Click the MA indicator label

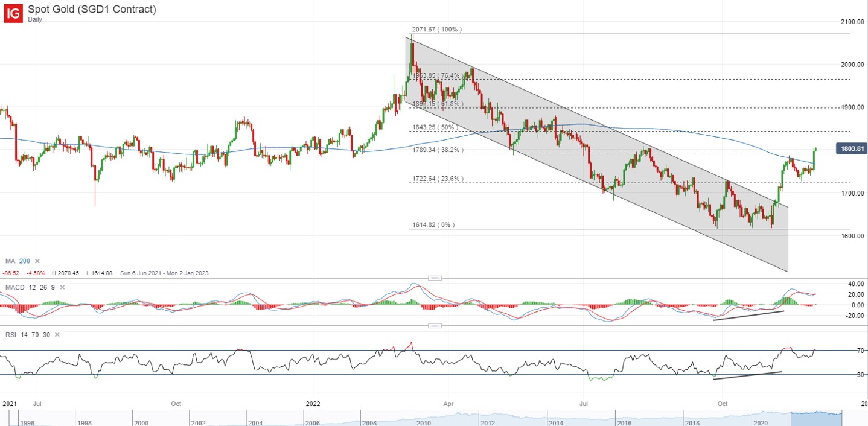pos(10,261)
